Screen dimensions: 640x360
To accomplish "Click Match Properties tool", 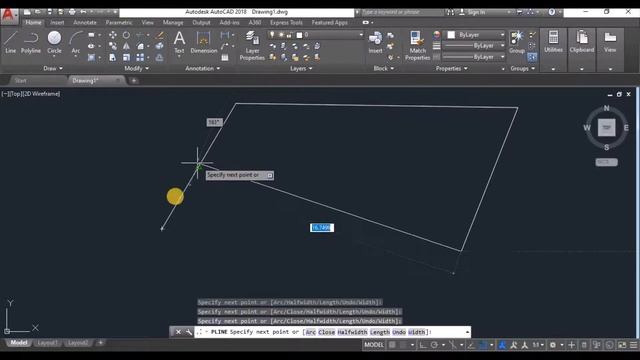I will click(417, 46).
